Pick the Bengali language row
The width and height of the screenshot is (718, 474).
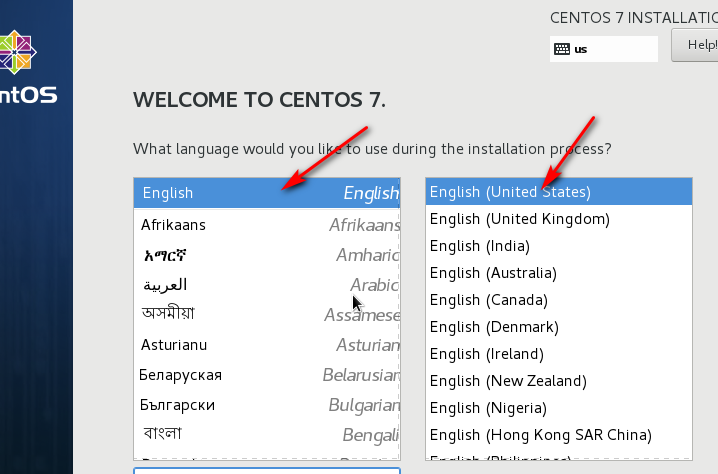[267, 435]
